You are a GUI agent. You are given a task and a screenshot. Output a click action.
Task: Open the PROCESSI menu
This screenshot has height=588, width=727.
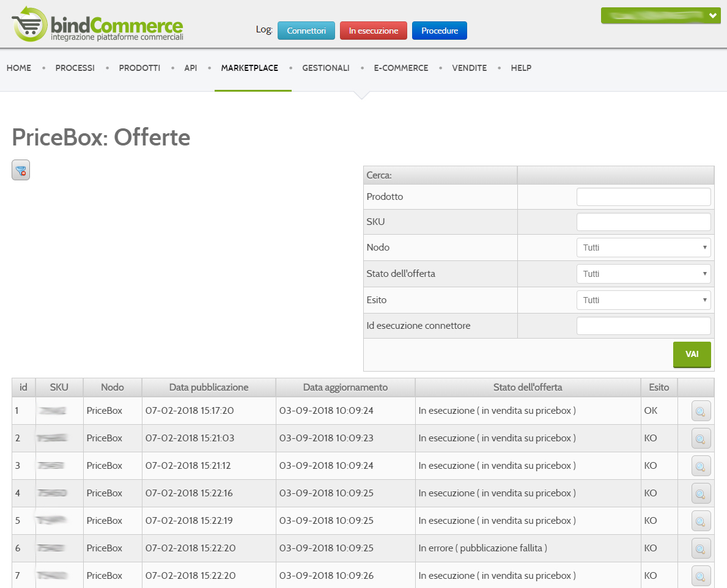click(75, 68)
